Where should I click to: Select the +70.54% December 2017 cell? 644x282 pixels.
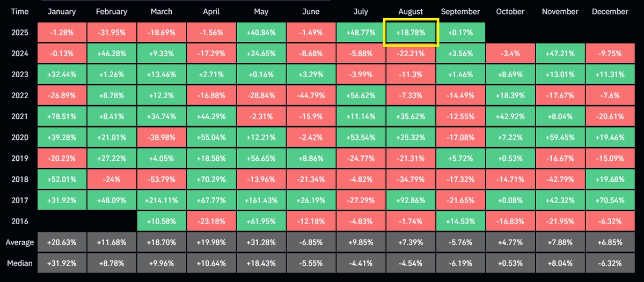point(611,200)
